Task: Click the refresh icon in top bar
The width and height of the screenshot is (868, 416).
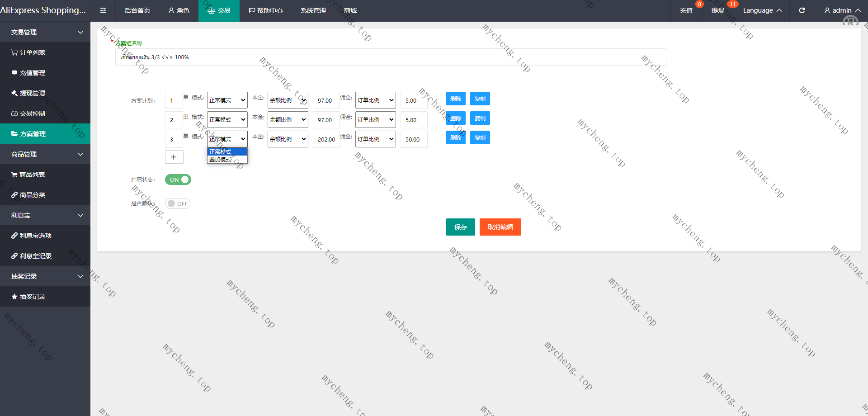Action: point(802,10)
